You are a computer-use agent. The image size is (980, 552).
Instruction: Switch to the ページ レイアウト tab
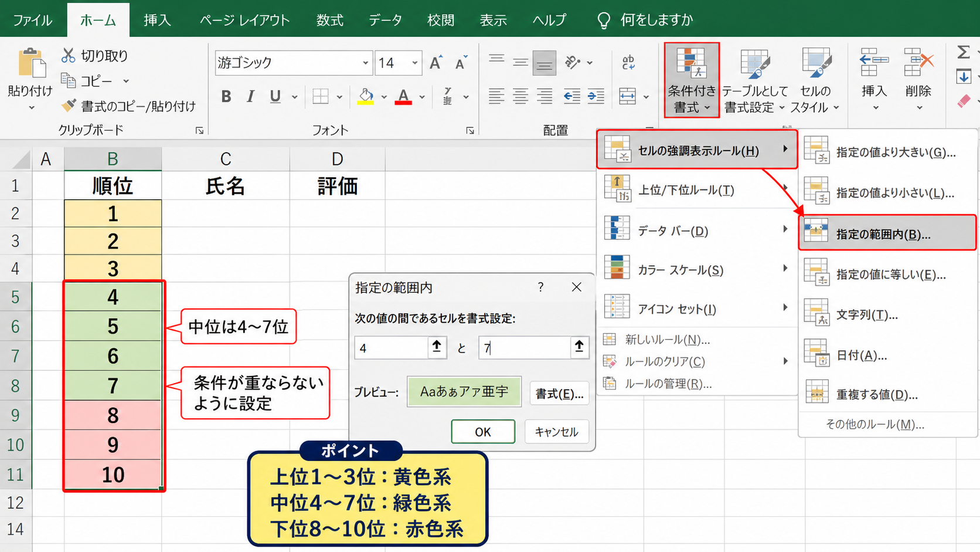(x=244, y=20)
